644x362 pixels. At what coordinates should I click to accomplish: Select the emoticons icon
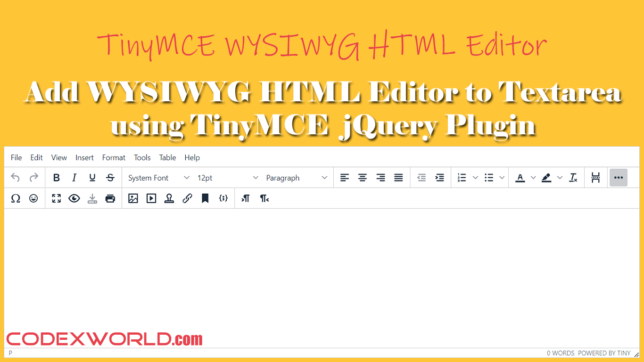click(x=33, y=198)
